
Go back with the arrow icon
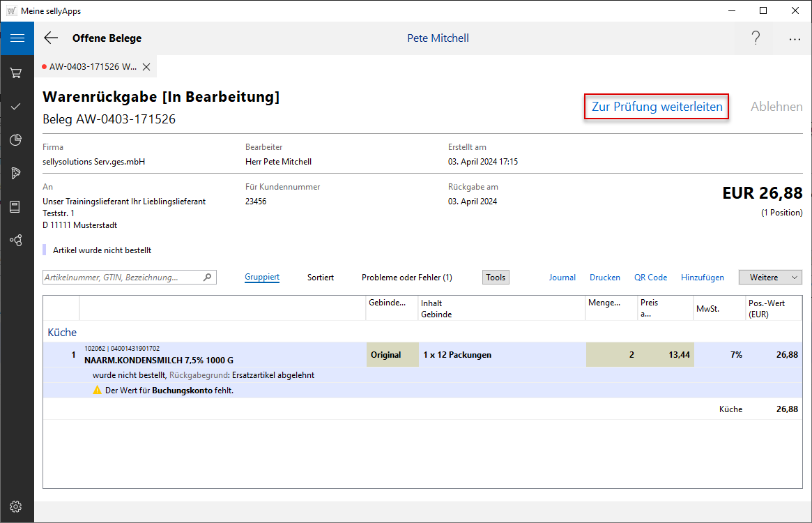[x=51, y=38]
